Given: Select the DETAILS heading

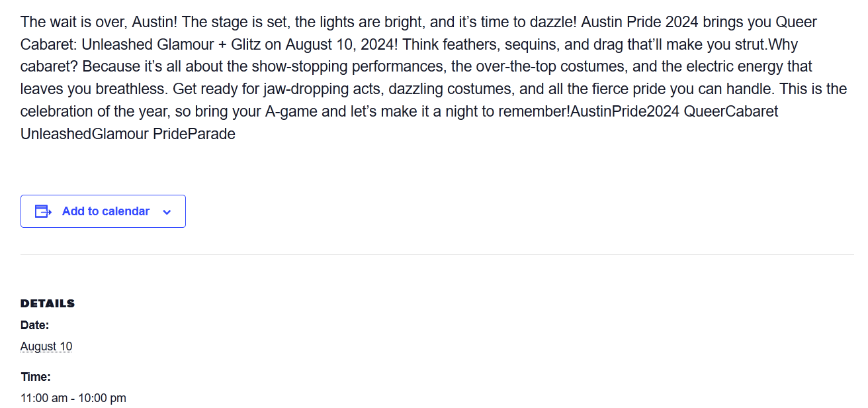Looking at the screenshot, I should (48, 303).
